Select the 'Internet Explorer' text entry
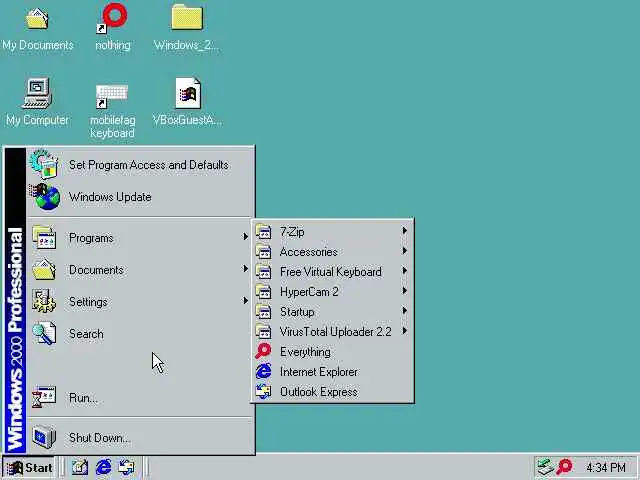The height and width of the screenshot is (480, 640). [x=319, y=372]
